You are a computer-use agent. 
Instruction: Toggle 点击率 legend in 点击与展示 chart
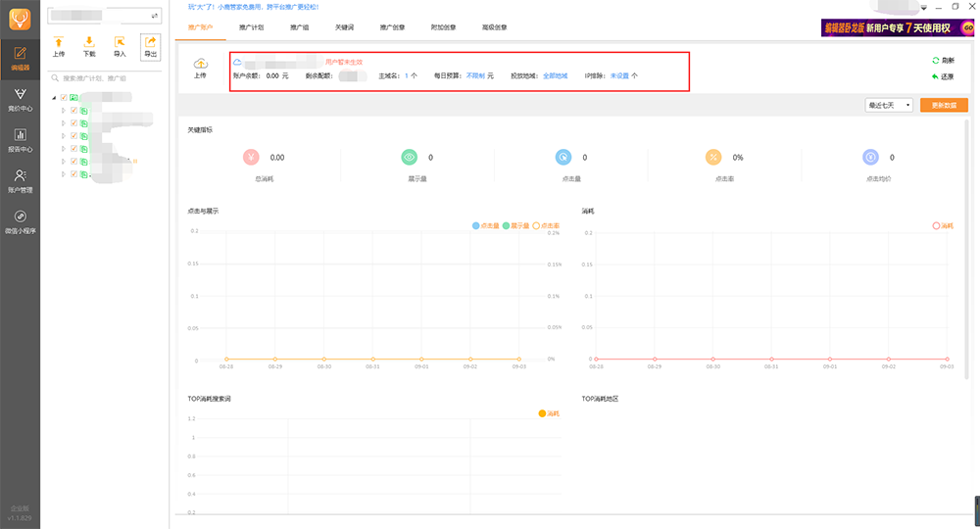[x=546, y=225]
